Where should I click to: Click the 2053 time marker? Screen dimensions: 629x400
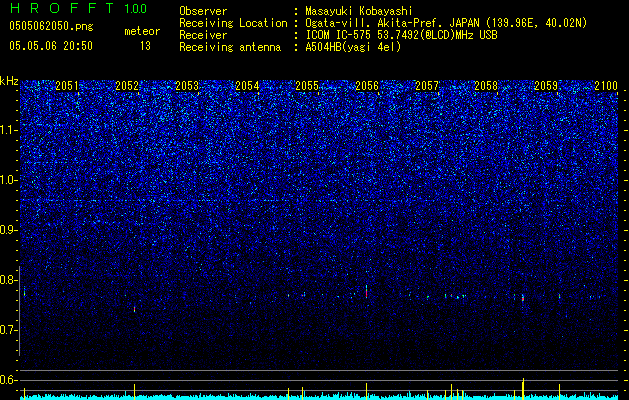coord(187,86)
